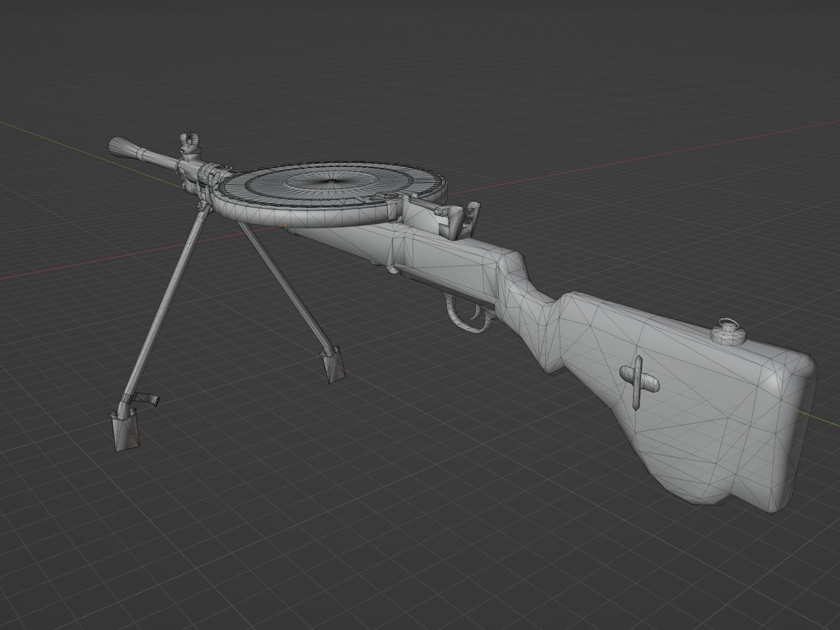
Task: Select the circular pan magazine mesh
Action: [331, 194]
